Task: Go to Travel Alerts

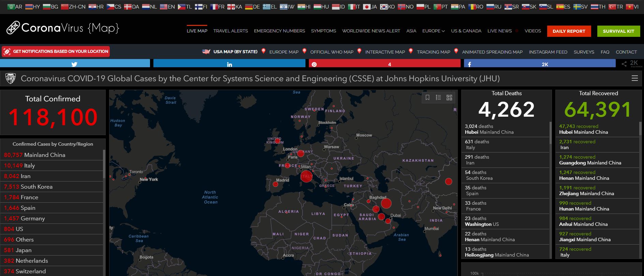Action: coord(231,31)
